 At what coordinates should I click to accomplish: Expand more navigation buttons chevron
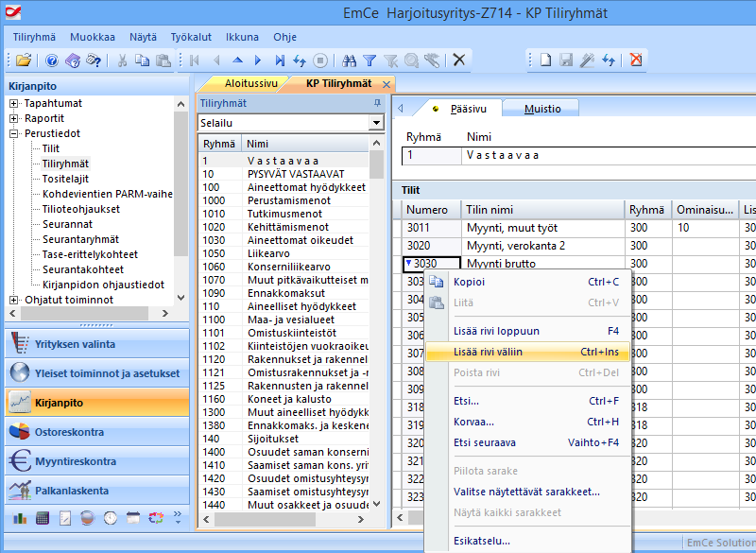coord(178,517)
